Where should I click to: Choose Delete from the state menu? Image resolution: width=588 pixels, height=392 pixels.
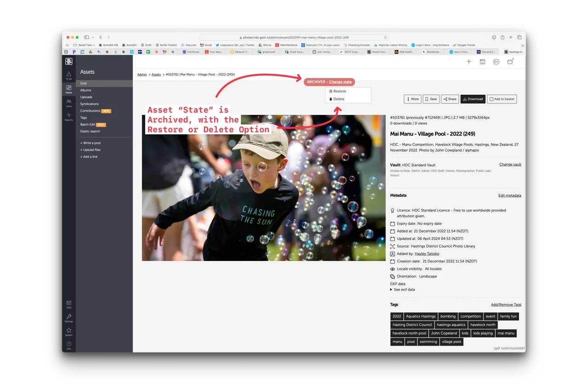(338, 99)
